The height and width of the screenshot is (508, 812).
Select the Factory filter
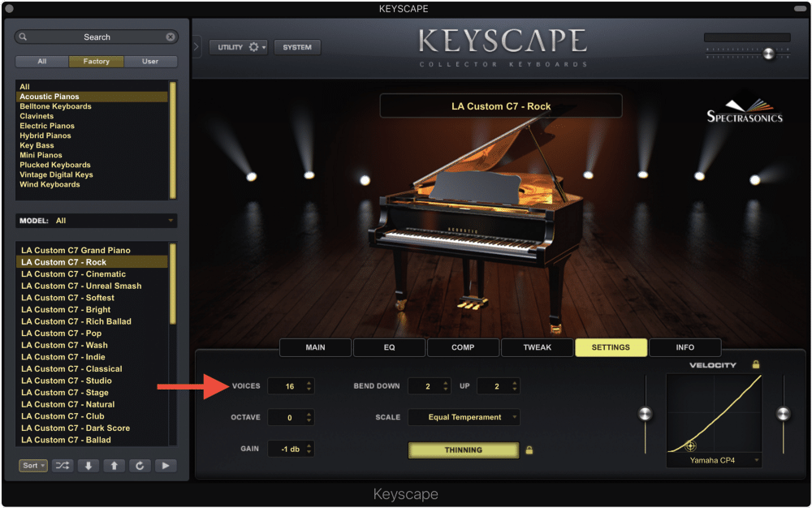click(97, 61)
